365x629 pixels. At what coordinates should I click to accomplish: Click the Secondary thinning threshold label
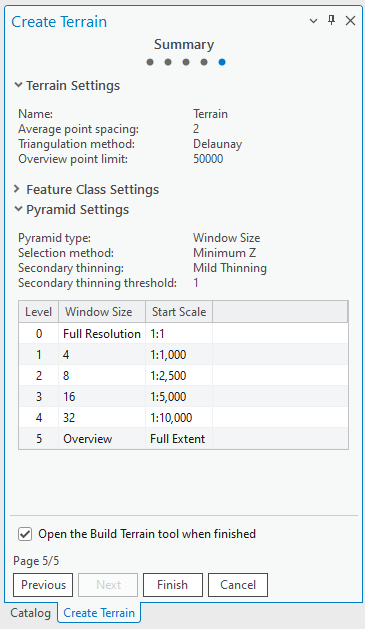97,283
